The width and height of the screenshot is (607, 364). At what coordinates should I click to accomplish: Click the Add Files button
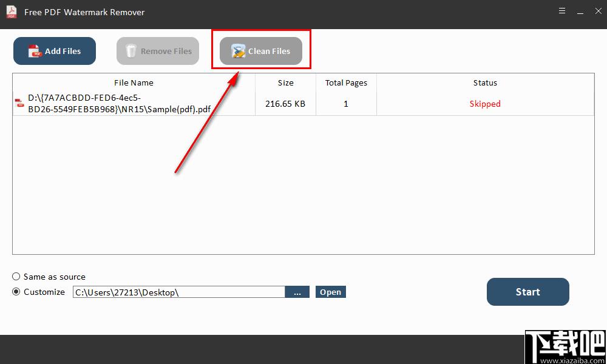tap(55, 51)
